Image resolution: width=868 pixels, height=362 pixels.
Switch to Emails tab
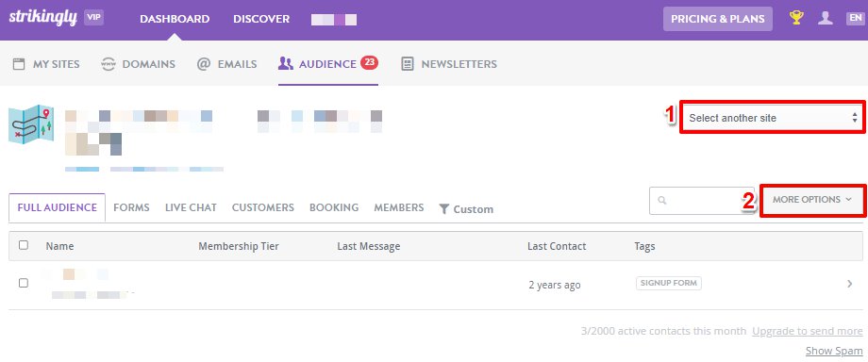click(x=227, y=64)
